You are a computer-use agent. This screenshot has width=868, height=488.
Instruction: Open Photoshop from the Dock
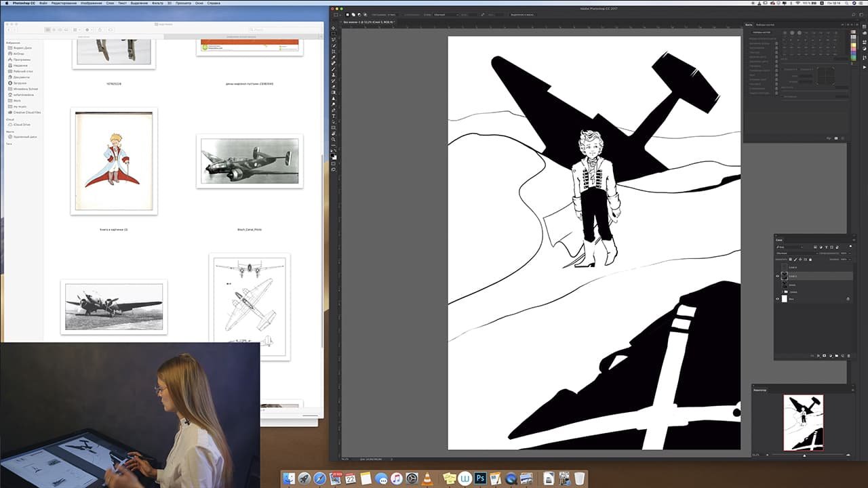[480, 479]
